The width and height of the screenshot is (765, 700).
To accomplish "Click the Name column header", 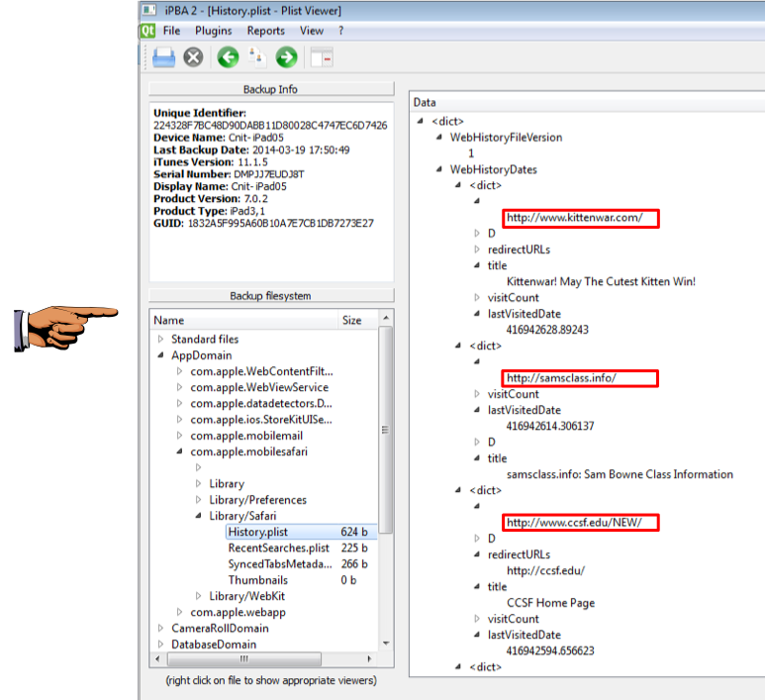I will (x=243, y=320).
